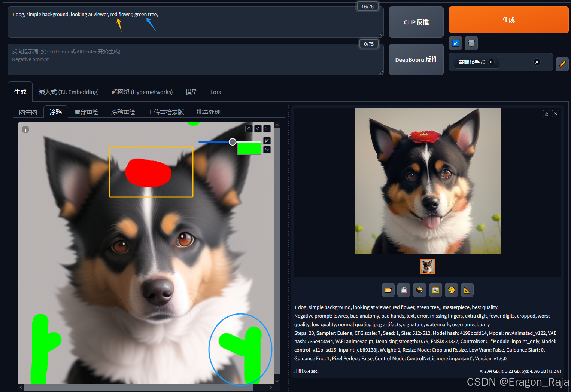Open the 嵌入式 (T.I. Embedding) tab

click(69, 92)
